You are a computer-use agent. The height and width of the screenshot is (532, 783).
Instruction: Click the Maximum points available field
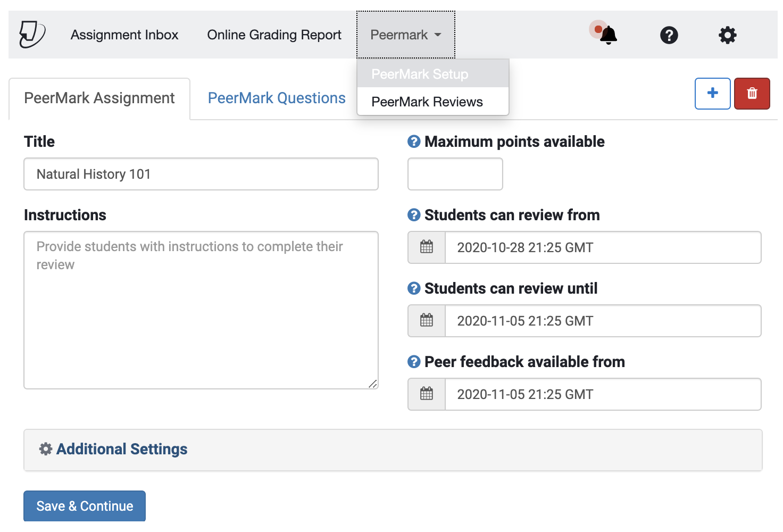coord(455,174)
